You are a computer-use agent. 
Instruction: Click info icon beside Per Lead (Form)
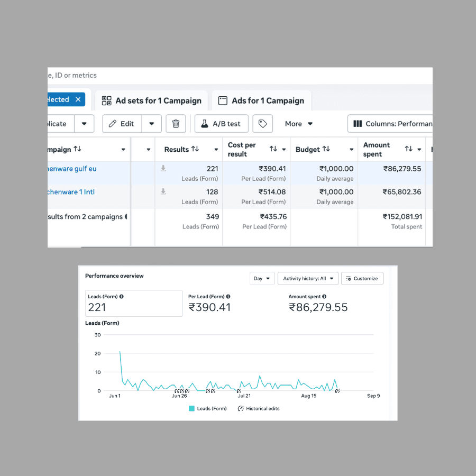[228, 297]
